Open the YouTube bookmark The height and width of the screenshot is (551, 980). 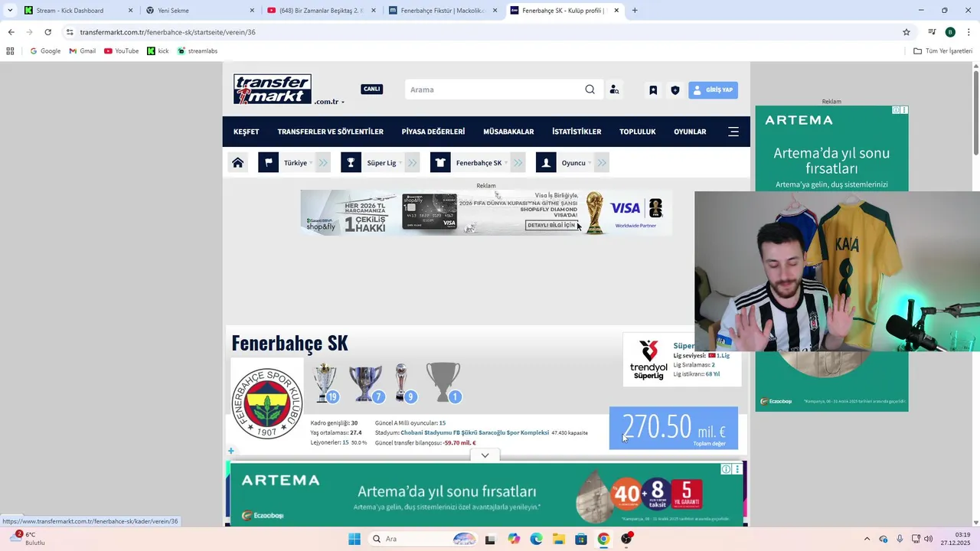(121, 51)
